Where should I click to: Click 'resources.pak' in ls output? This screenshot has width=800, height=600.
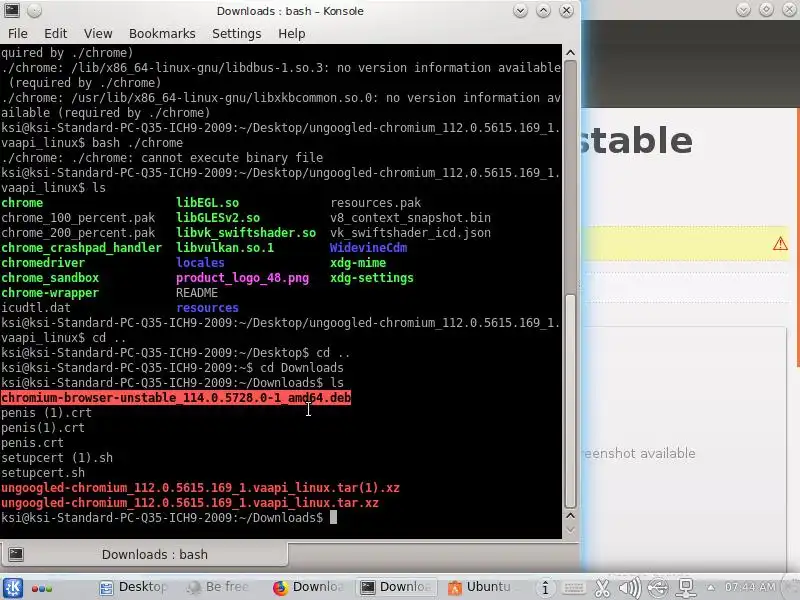point(376,203)
